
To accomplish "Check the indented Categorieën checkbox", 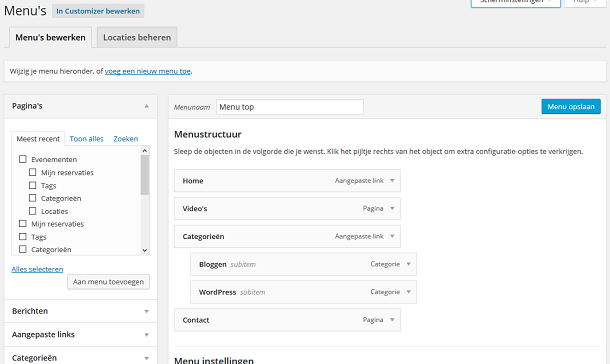I will click(33, 198).
